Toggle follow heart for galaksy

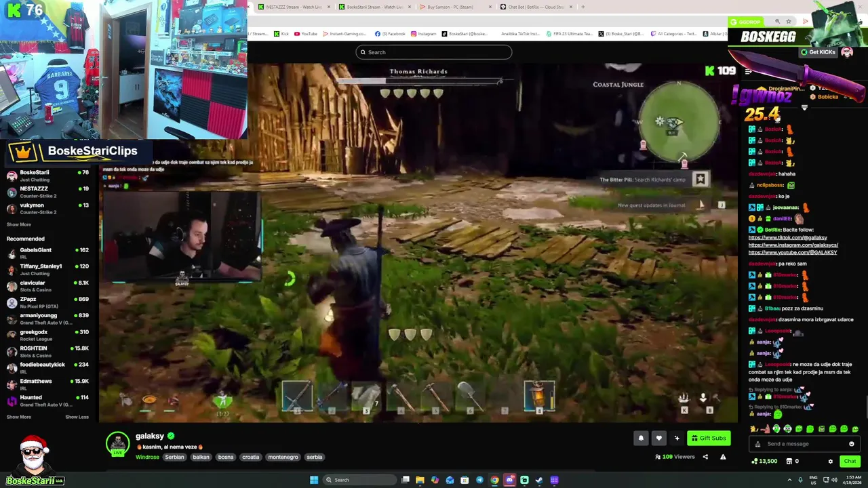coord(658,438)
